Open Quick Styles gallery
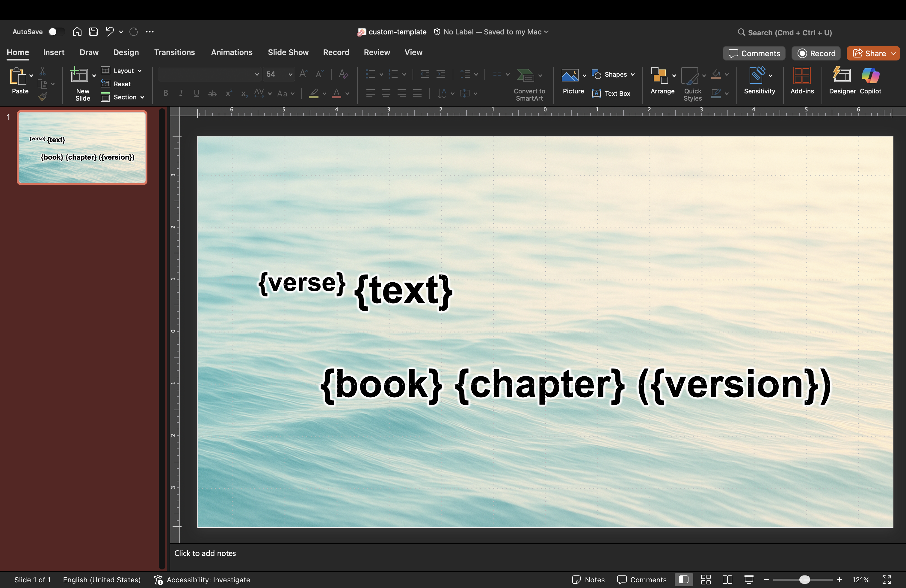Image resolution: width=906 pixels, height=588 pixels. (692, 84)
